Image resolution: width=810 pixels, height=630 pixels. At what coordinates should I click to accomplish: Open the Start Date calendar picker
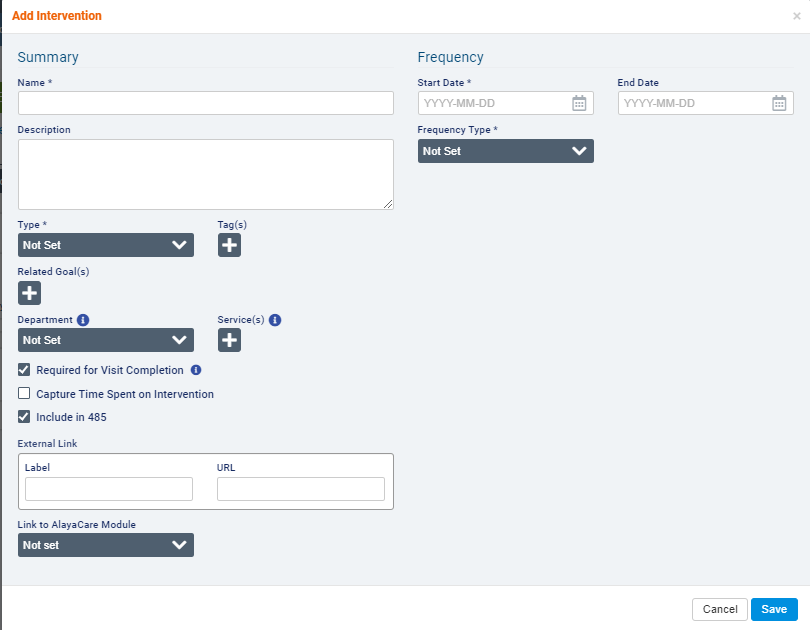coord(579,103)
